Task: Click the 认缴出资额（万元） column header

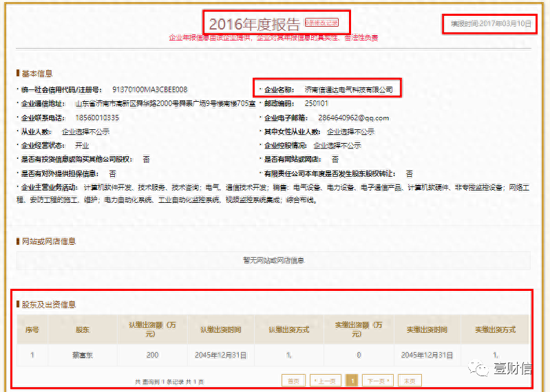Action: (x=152, y=329)
